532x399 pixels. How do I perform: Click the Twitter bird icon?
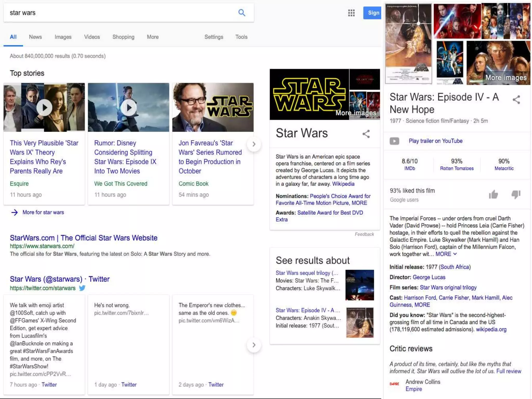(82, 288)
